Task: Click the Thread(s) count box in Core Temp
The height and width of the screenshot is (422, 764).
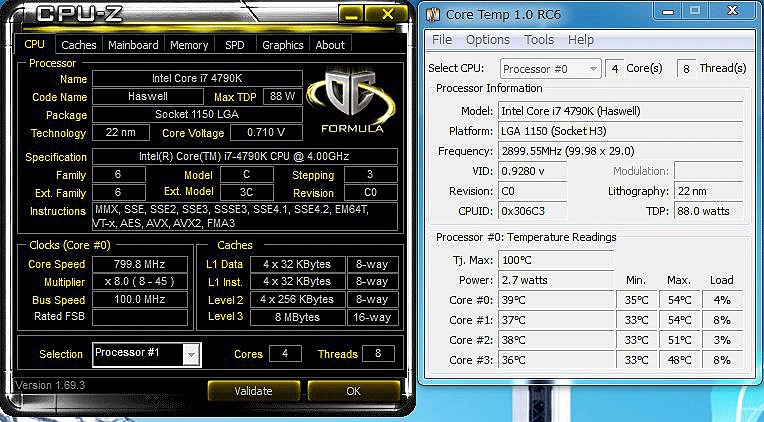Action: click(686, 69)
